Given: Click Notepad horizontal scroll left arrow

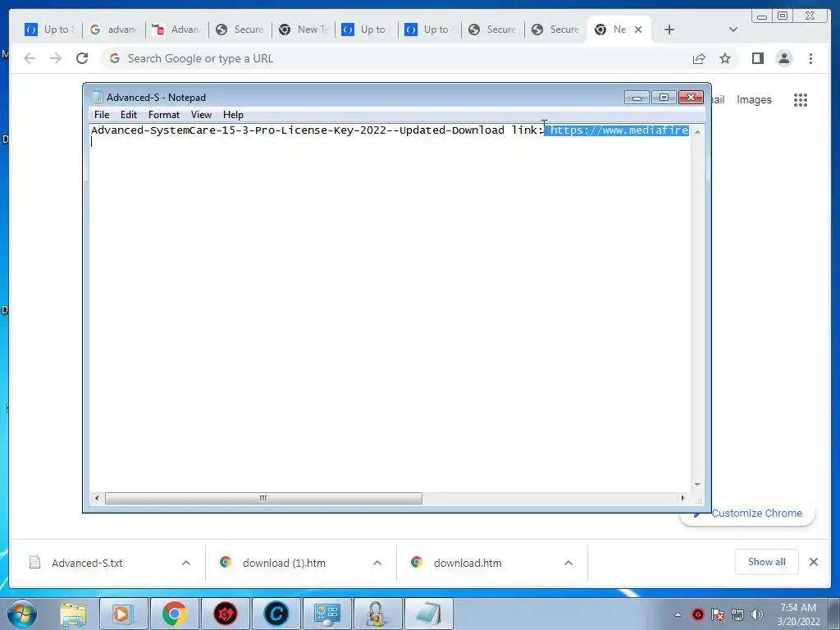Looking at the screenshot, I should [97, 498].
